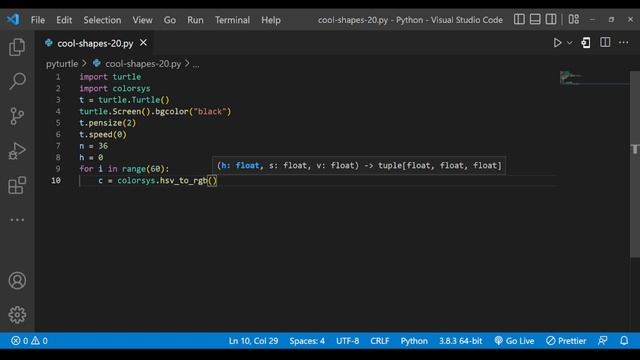Click the editor vertical scrollbar
This screenshot has width=640, height=360.
coord(635,164)
